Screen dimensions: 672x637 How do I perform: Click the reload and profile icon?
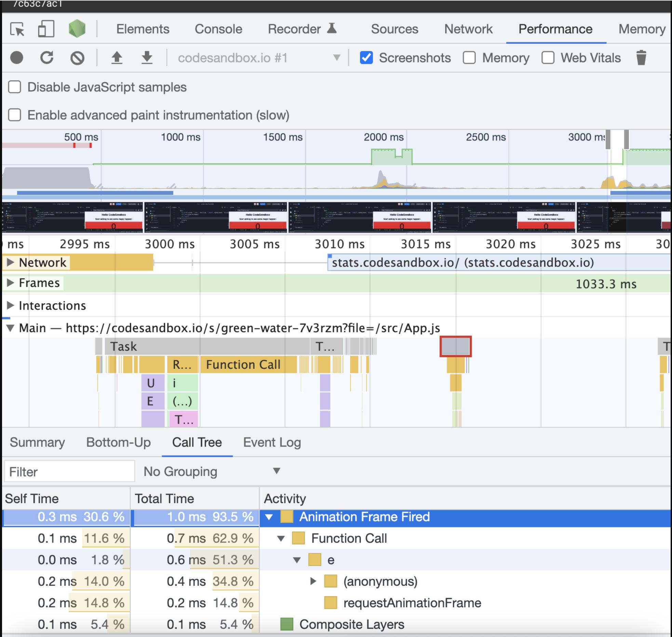tap(47, 58)
